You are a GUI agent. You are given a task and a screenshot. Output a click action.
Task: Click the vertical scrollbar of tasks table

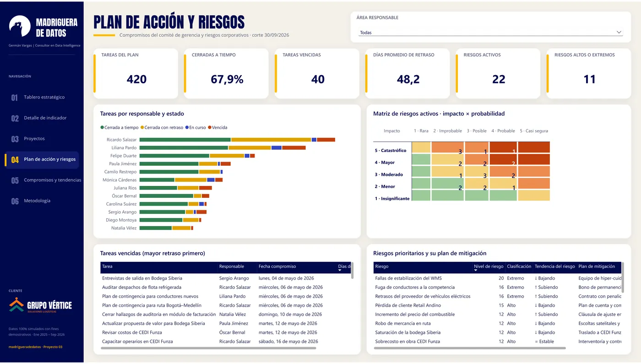coord(352,271)
